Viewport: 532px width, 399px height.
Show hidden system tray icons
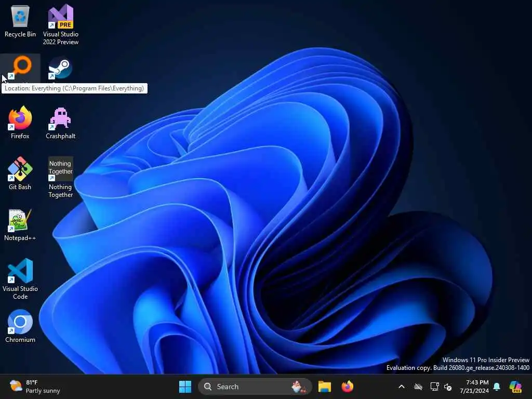[402, 387]
